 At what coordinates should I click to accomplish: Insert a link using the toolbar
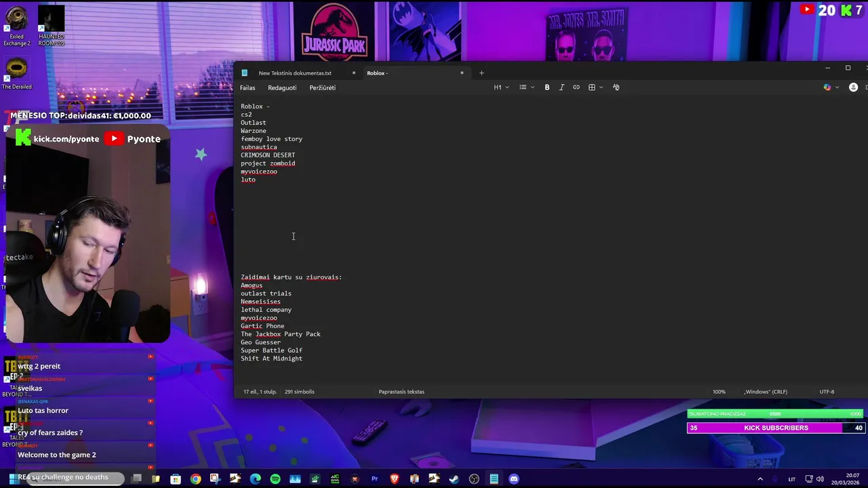coord(576,87)
